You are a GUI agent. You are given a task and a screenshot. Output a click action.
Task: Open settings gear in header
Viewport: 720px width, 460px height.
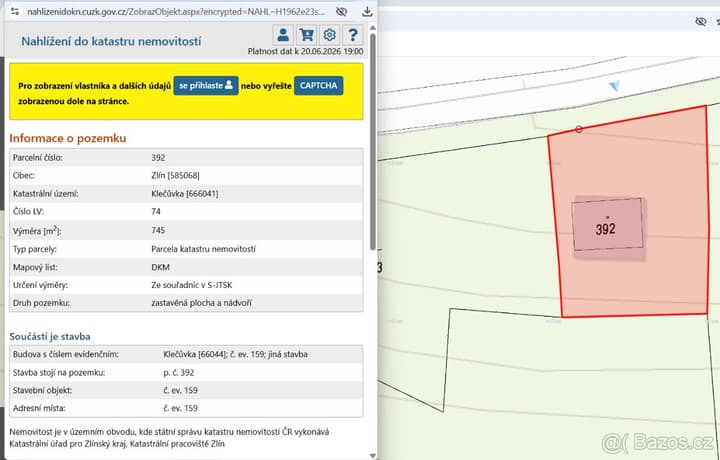click(x=329, y=35)
